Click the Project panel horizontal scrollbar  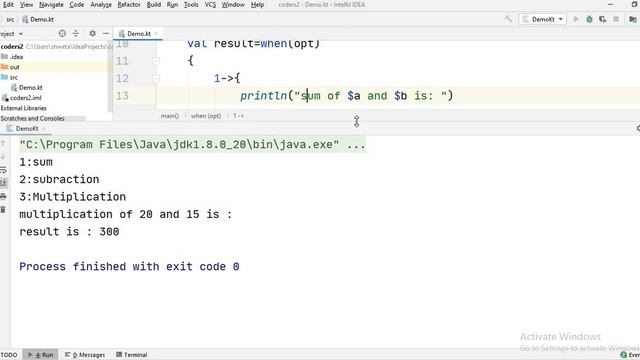coord(43,118)
